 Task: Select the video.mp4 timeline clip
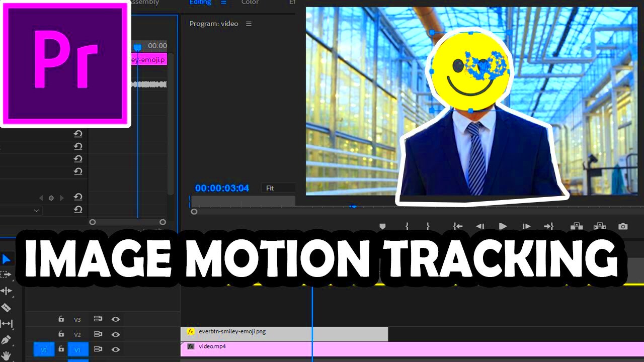(x=412, y=349)
